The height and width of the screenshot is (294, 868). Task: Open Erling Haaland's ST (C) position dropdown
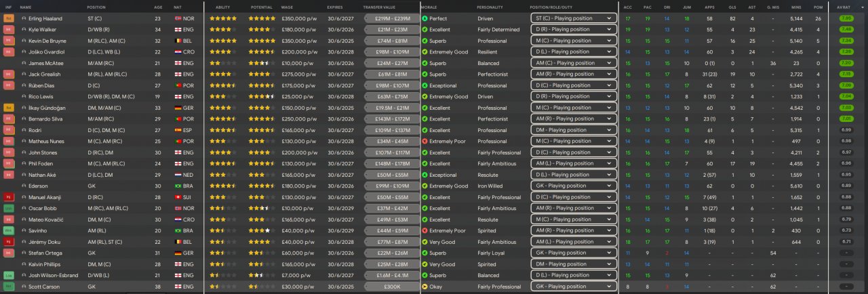pyautogui.click(x=574, y=18)
